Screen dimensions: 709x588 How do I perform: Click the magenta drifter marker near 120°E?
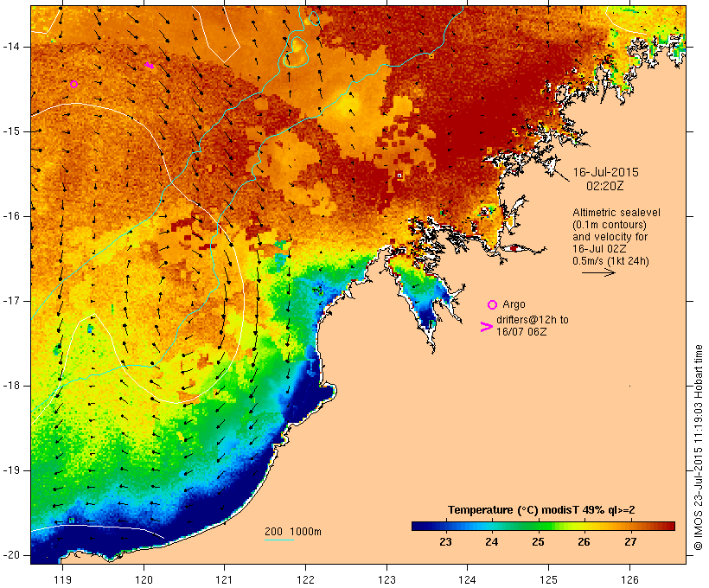[x=150, y=66]
